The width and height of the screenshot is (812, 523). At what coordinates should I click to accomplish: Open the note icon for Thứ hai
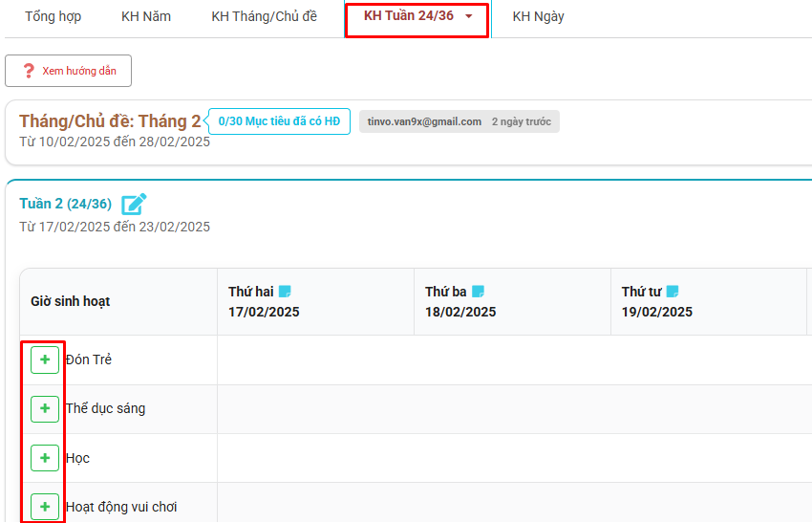[x=285, y=292]
